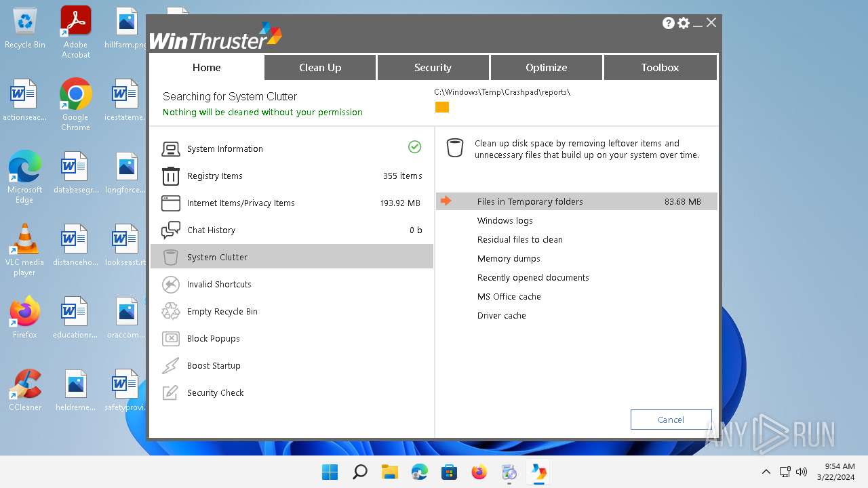Viewport: 868px width, 488px height.
Task: Open Recycle Bin on the desktop
Action: [x=25, y=29]
